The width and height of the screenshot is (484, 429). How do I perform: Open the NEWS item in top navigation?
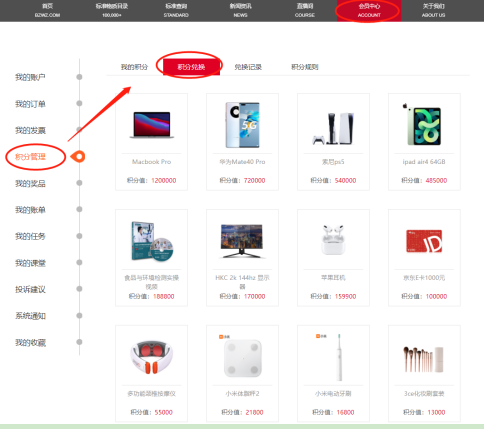click(240, 11)
